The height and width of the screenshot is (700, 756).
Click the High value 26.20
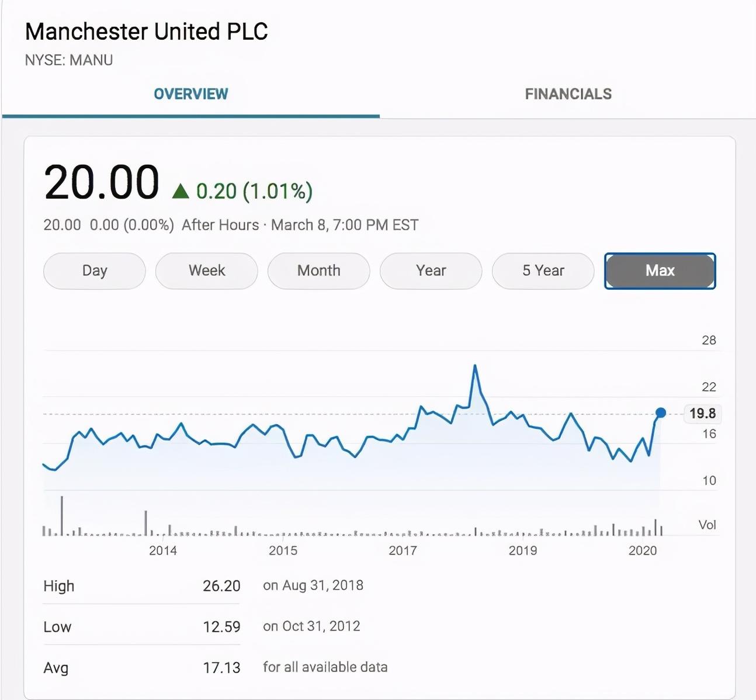click(221, 585)
